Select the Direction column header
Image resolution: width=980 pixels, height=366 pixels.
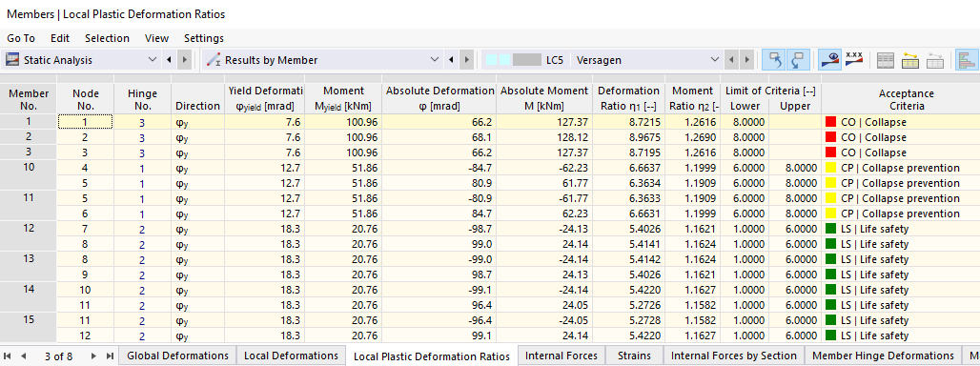pyautogui.click(x=197, y=99)
